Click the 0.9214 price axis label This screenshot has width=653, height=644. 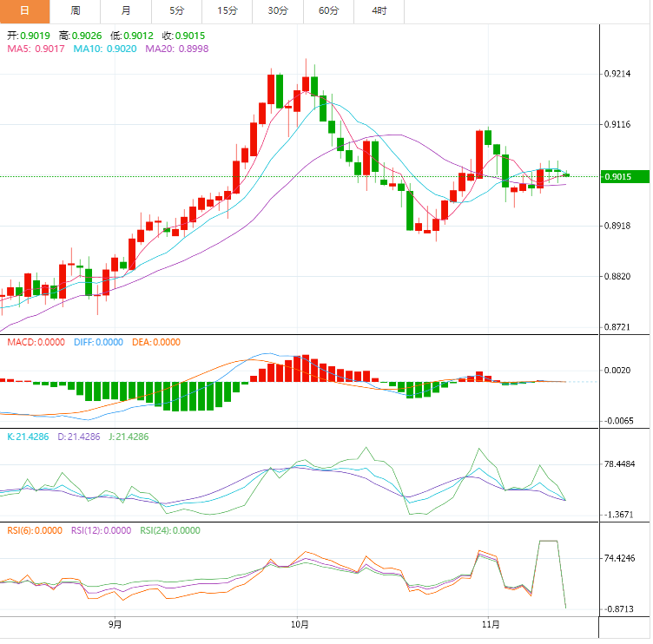617,75
